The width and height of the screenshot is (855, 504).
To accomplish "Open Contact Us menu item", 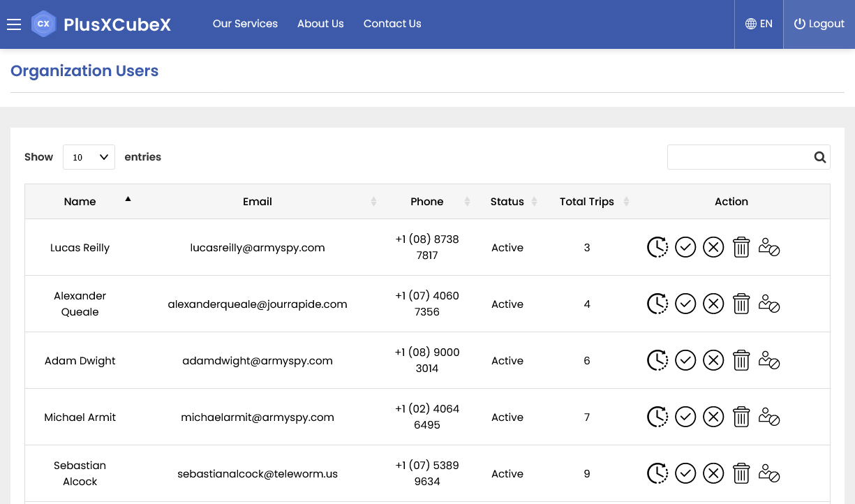I will (392, 24).
